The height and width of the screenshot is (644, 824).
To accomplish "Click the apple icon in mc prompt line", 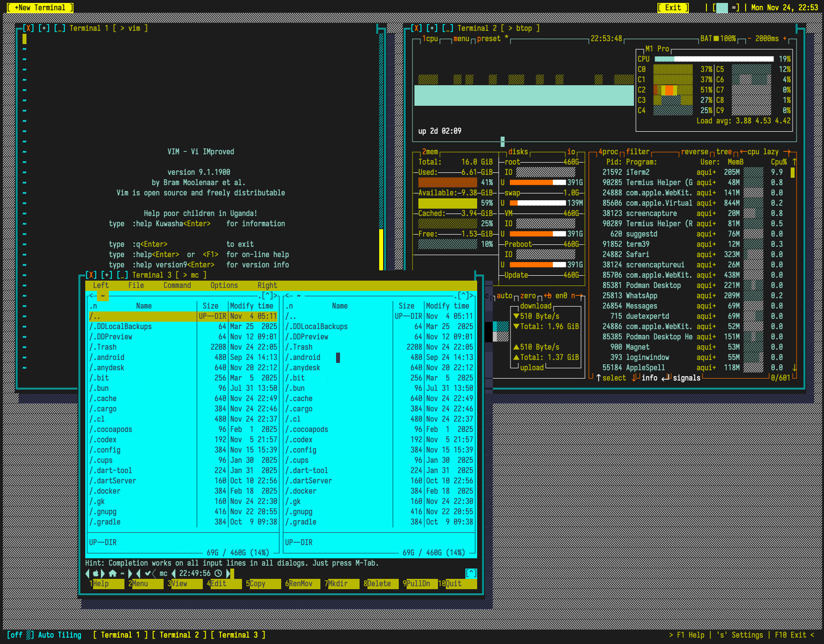I will [x=96, y=573].
